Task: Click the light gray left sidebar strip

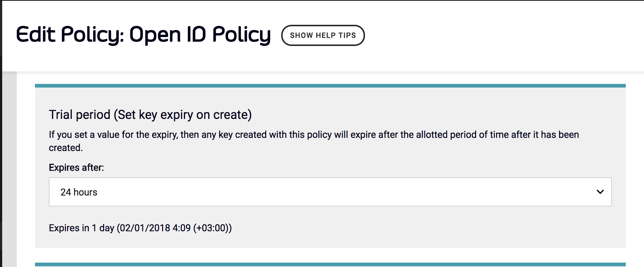Action: 9,168
